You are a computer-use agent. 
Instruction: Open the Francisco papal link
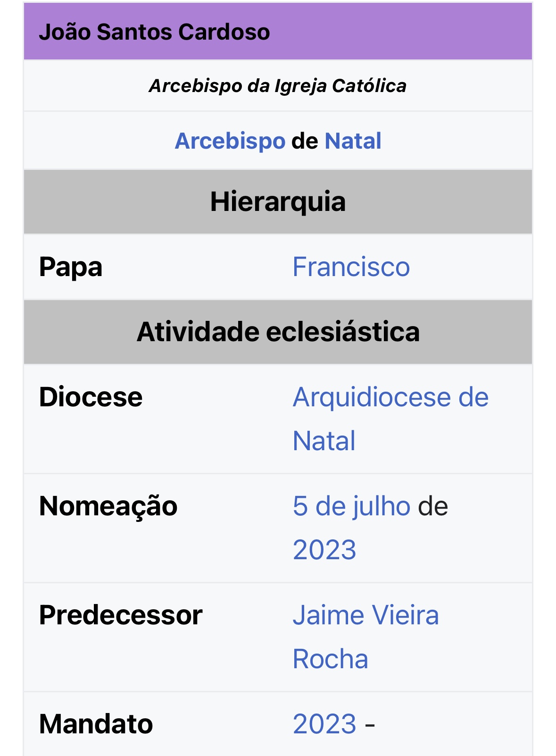point(351,267)
